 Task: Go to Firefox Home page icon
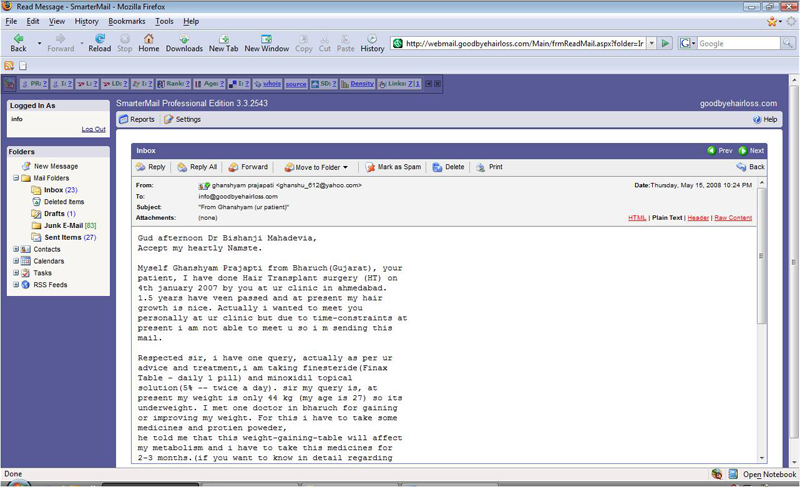148,42
